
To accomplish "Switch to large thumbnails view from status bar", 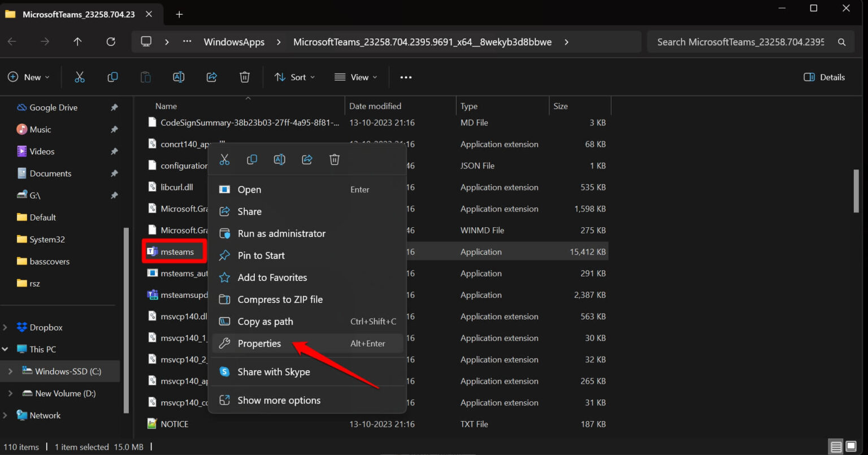I will point(851,447).
